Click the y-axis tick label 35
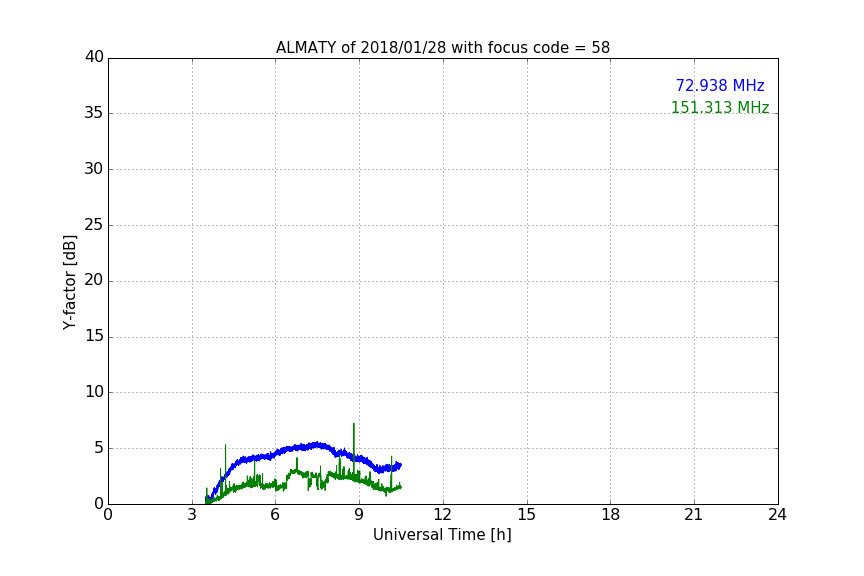The width and height of the screenshot is (864, 576). (94, 113)
